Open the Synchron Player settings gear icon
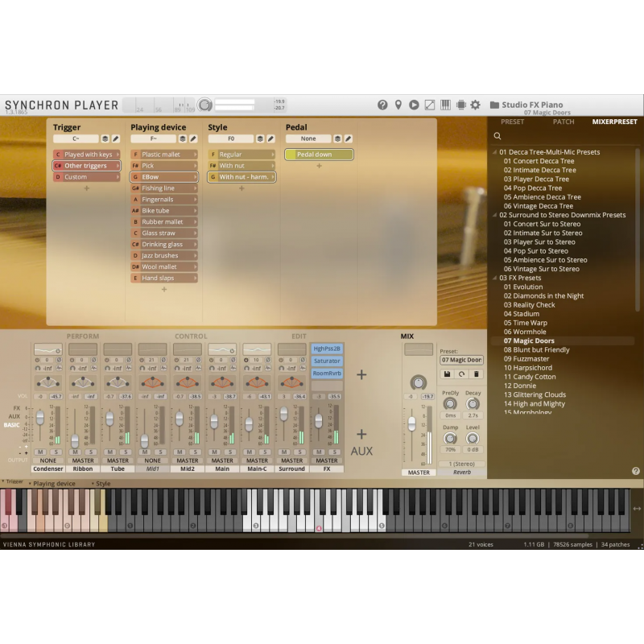This screenshot has height=644, width=644. pos(476,105)
